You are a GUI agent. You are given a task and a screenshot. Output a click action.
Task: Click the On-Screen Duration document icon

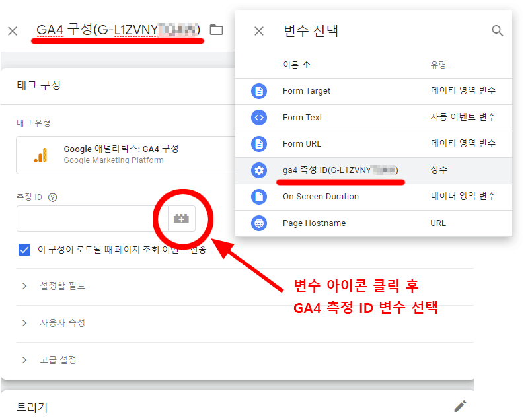pos(259,197)
